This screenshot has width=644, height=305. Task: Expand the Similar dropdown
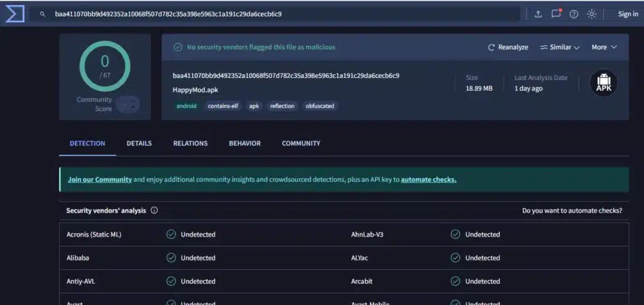[x=560, y=47]
